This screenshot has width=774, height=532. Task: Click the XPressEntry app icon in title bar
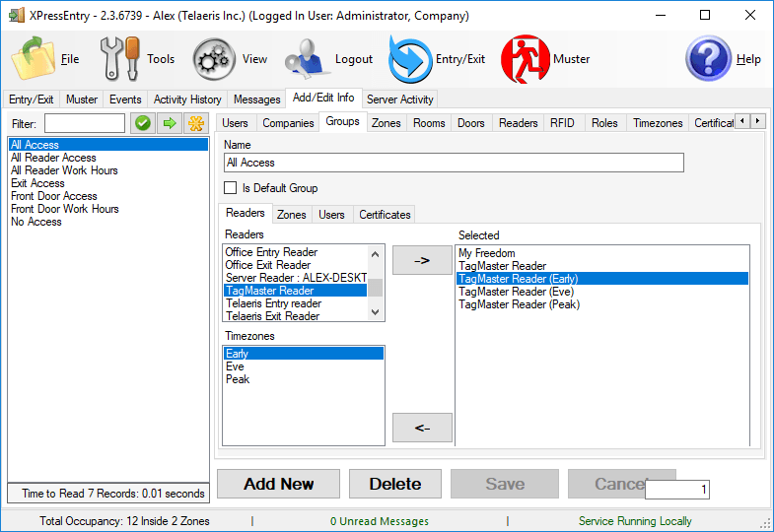(x=17, y=16)
